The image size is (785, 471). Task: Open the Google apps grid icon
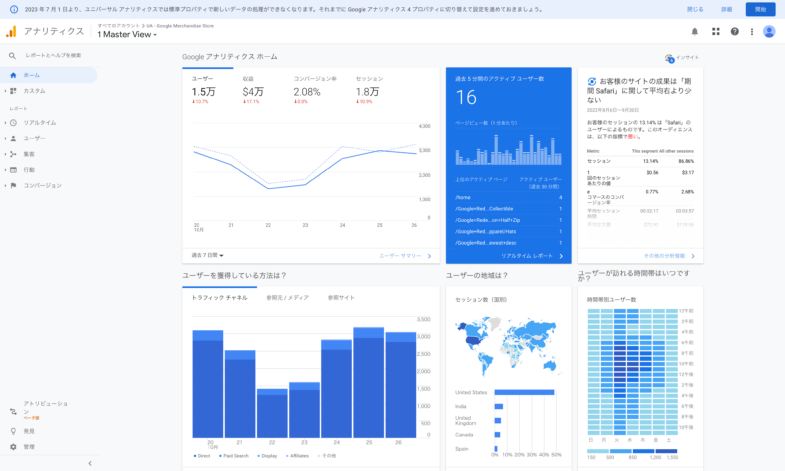[x=716, y=31]
